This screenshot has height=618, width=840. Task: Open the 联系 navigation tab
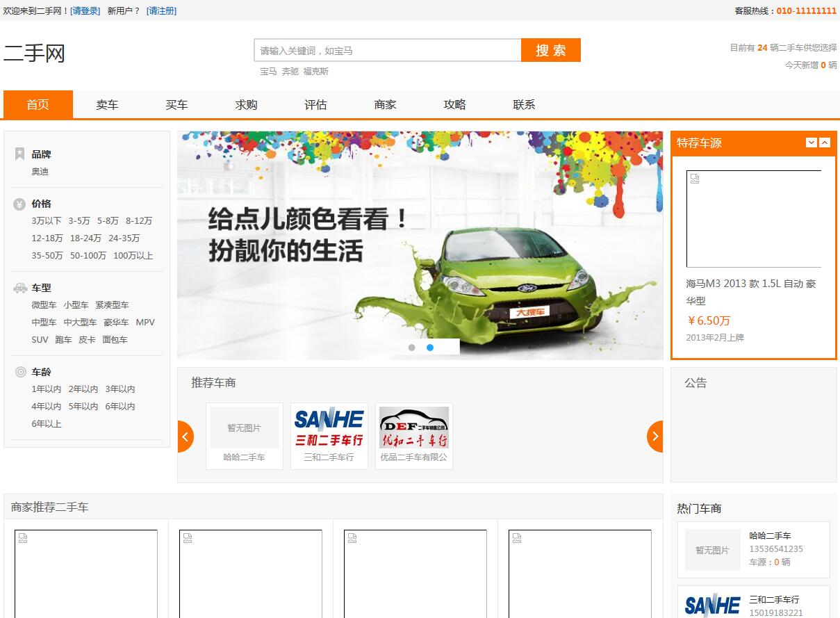(x=524, y=104)
